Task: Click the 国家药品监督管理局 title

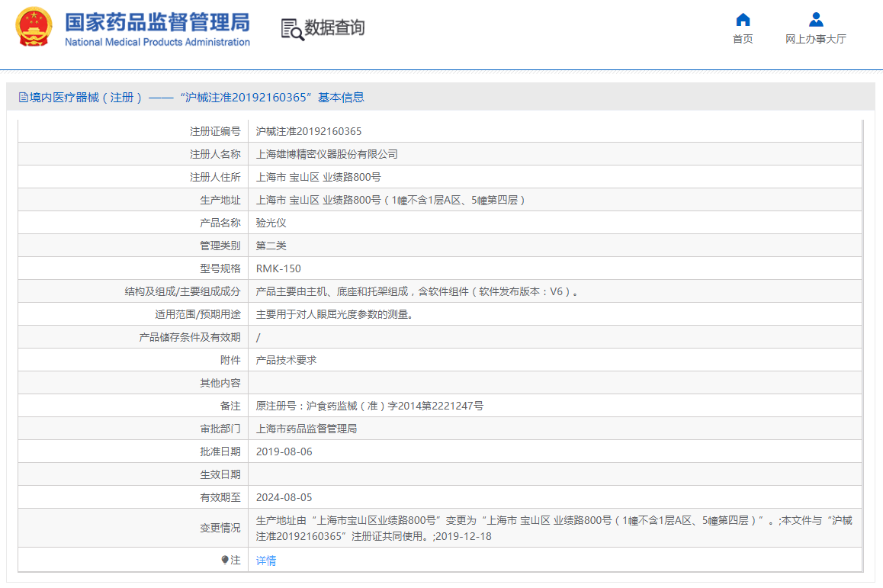Action: tap(157, 23)
